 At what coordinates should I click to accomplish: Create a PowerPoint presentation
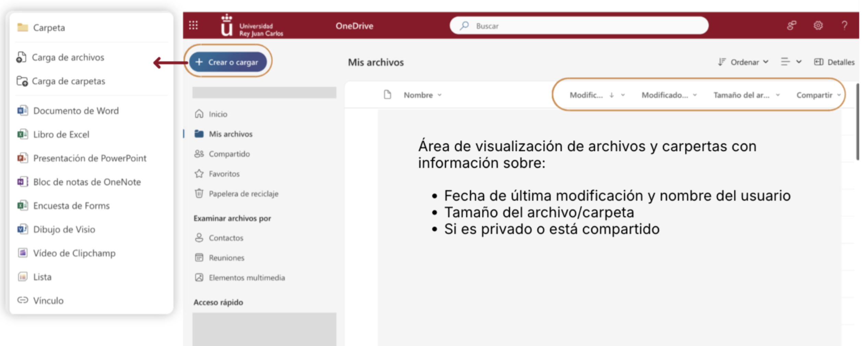pos(89,158)
